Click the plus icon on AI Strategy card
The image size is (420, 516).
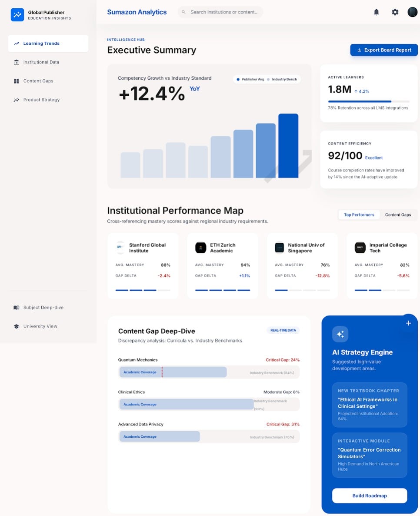coord(408,323)
